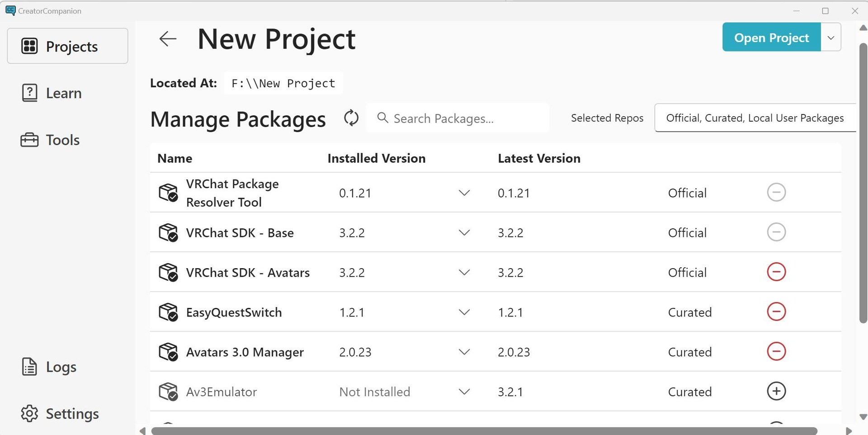Remove EasyQuestSwitch package
868x435 pixels.
[776, 312]
